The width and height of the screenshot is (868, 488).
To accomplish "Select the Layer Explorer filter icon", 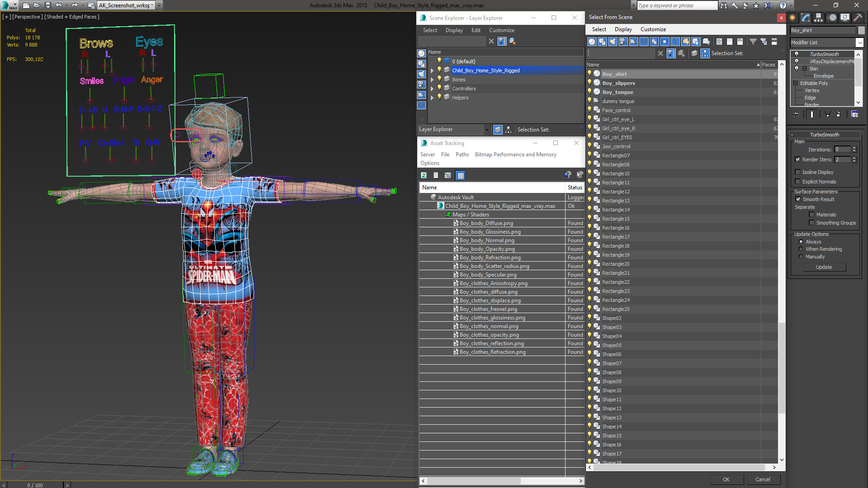I will 502,41.
